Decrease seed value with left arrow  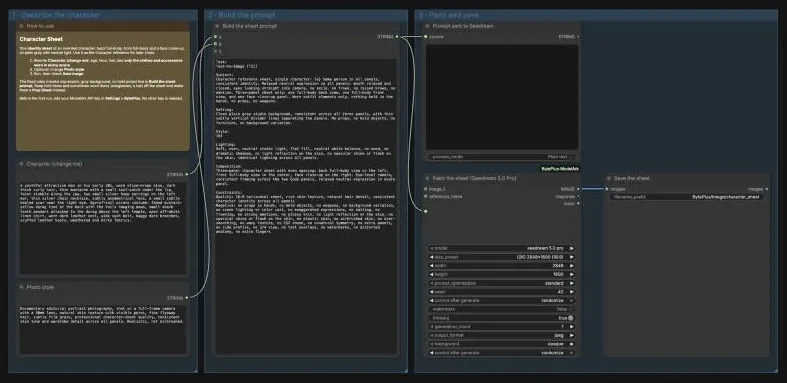pyautogui.click(x=431, y=292)
